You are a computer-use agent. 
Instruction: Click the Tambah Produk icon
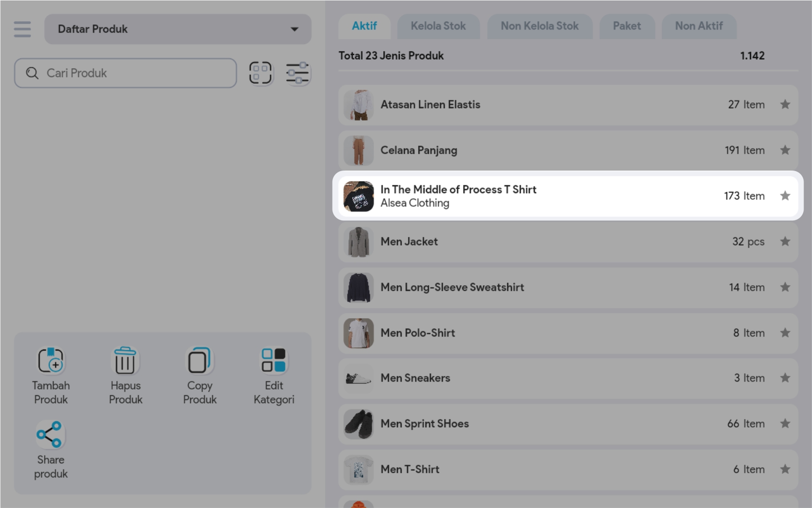51,361
